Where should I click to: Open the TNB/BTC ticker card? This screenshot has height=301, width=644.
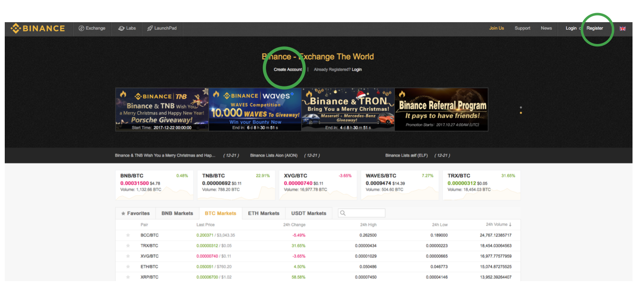click(236, 185)
